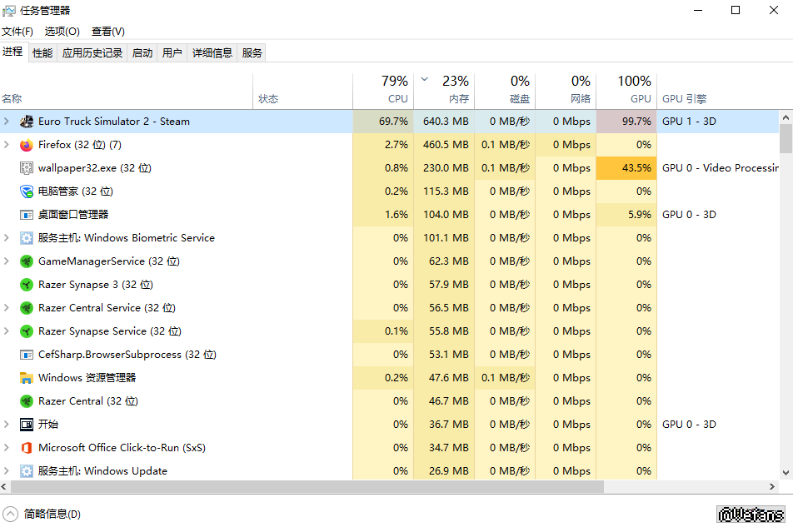Screen dimensions: 793x532
Task: Sort by the GPU column header
Action: pos(640,98)
